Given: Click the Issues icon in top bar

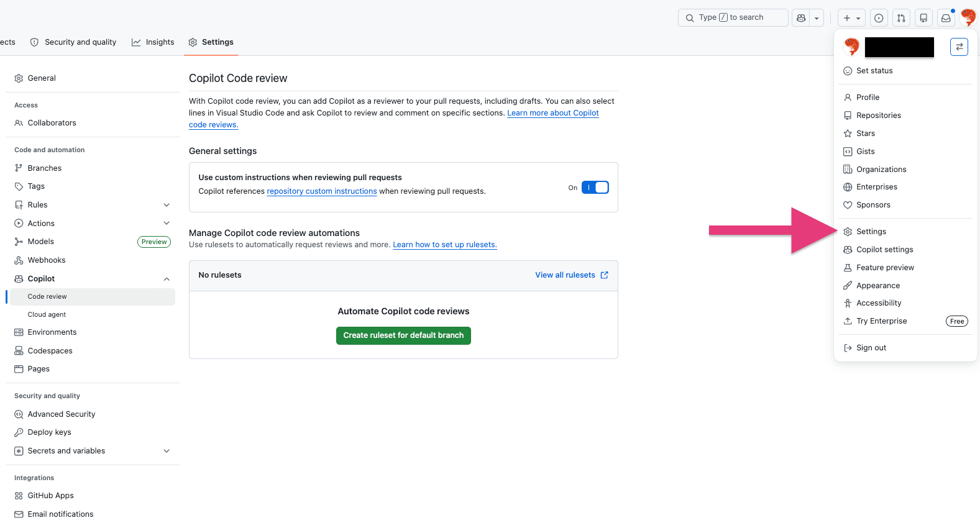Looking at the screenshot, I should pos(879,18).
